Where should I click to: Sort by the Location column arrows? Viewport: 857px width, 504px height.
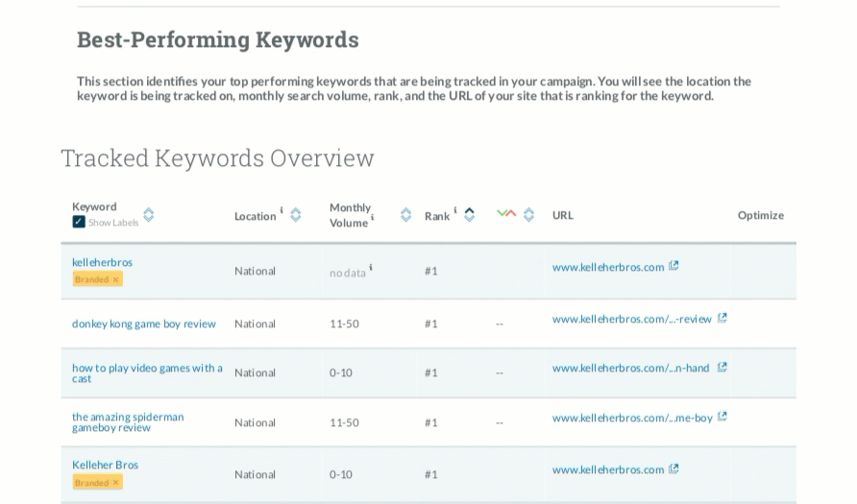296,215
